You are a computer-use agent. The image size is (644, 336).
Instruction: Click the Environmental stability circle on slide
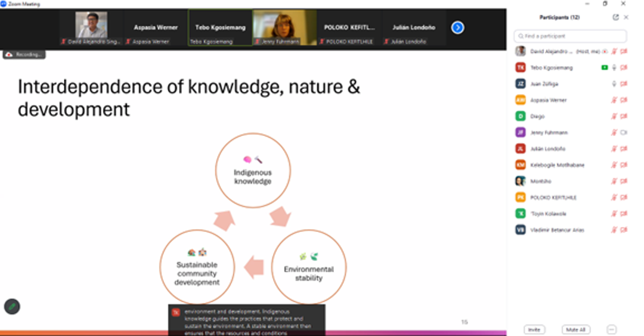(309, 267)
